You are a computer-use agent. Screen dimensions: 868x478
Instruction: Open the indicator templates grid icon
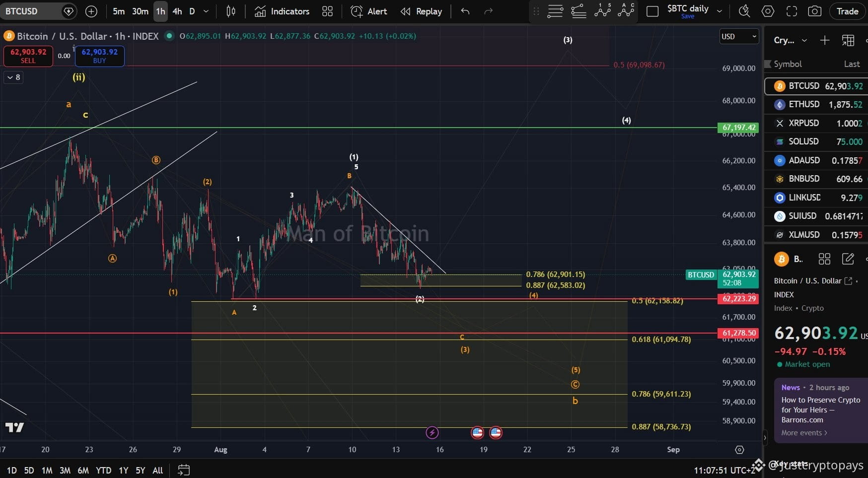pyautogui.click(x=327, y=11)
